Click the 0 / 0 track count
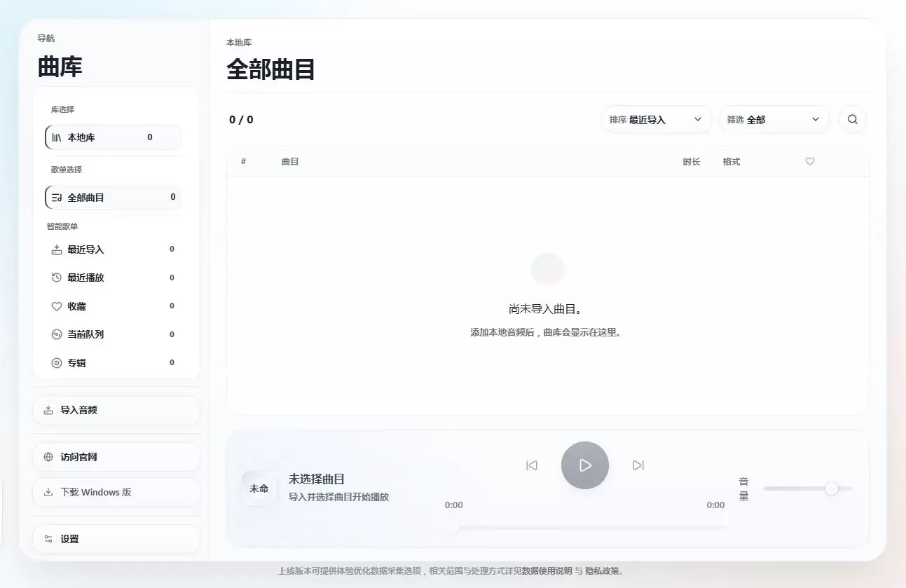Screen dimensions: 906x588 241,120
